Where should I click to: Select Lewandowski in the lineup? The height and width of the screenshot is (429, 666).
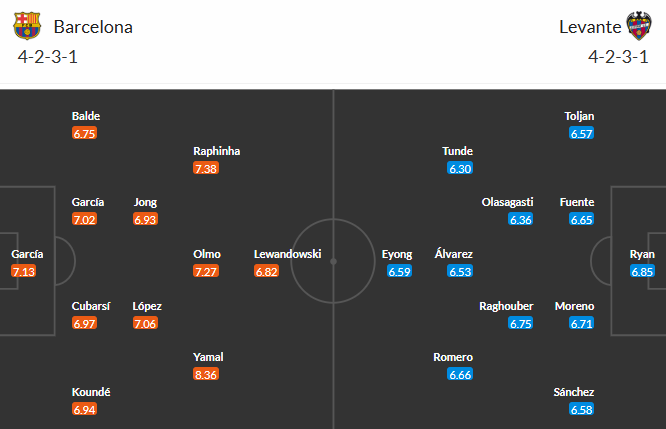(x=287, y=254)
